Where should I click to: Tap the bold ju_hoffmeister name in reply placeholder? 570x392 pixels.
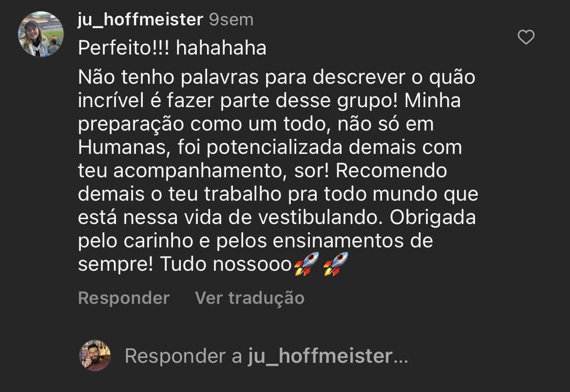point(320,356)
